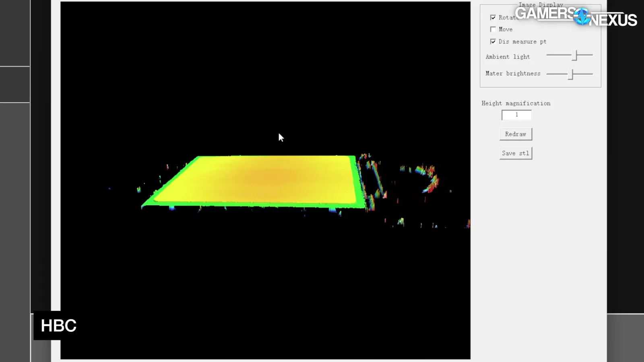Click the Save stl button

pos(516,153)
